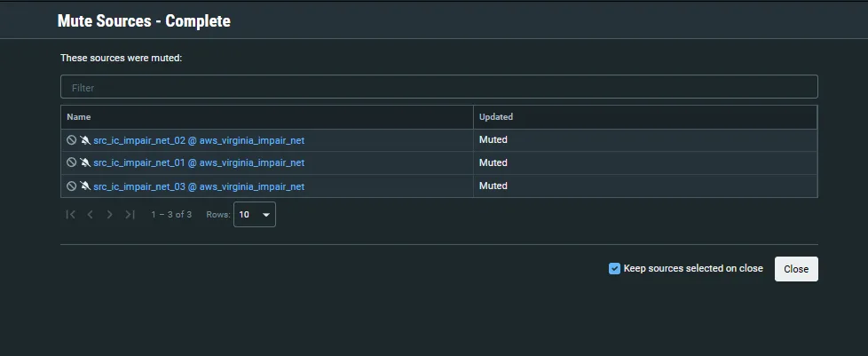
Task: Click the '1 – 3 of 3' pagination text
Action: pyautogui.click(x=171, y=214)
